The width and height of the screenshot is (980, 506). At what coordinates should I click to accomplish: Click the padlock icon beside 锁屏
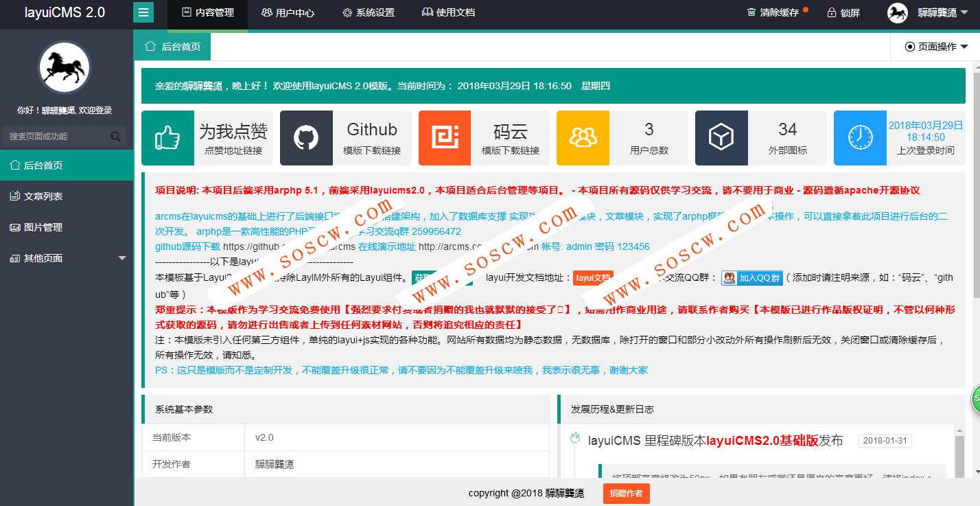pyautogui.click(x=832, y=12)
